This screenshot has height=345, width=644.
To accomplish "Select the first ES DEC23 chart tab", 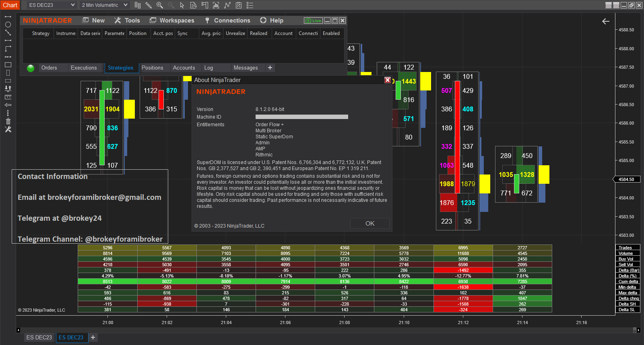I will point(39,337).
